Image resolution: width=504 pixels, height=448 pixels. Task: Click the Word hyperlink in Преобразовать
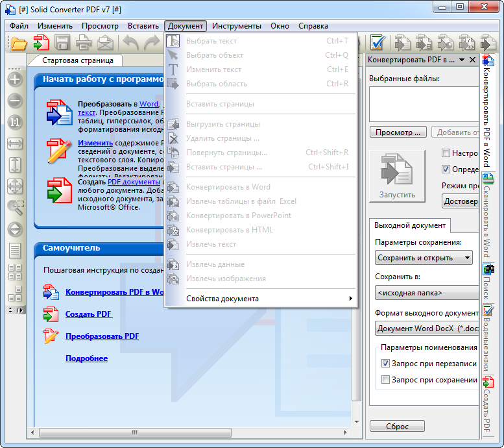tap(149, 104)
